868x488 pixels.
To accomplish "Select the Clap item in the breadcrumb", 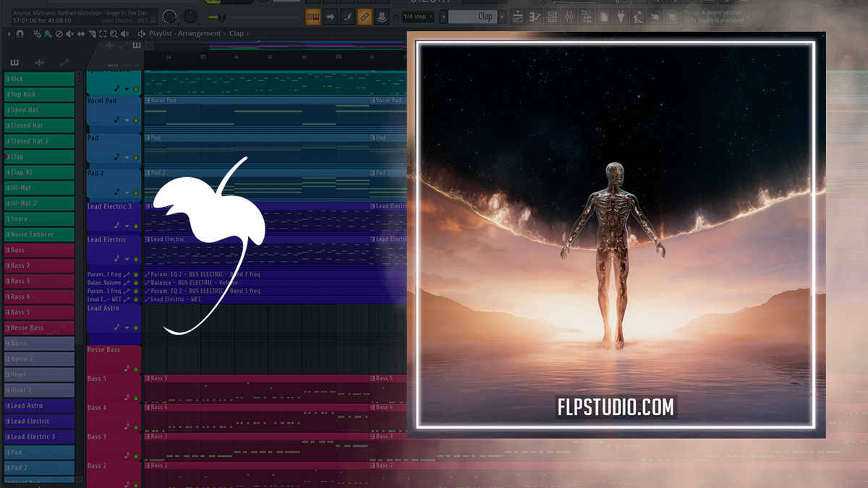I will coord(236,33).
